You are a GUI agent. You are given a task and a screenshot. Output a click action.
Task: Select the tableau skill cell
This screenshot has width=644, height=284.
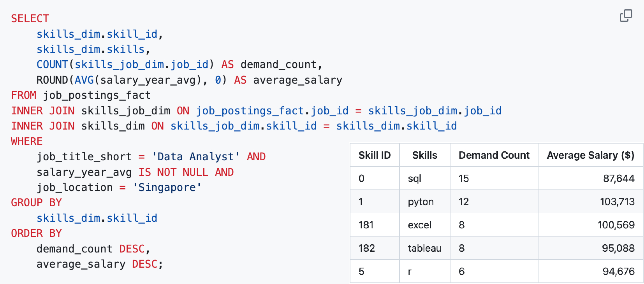pos(425,248)
